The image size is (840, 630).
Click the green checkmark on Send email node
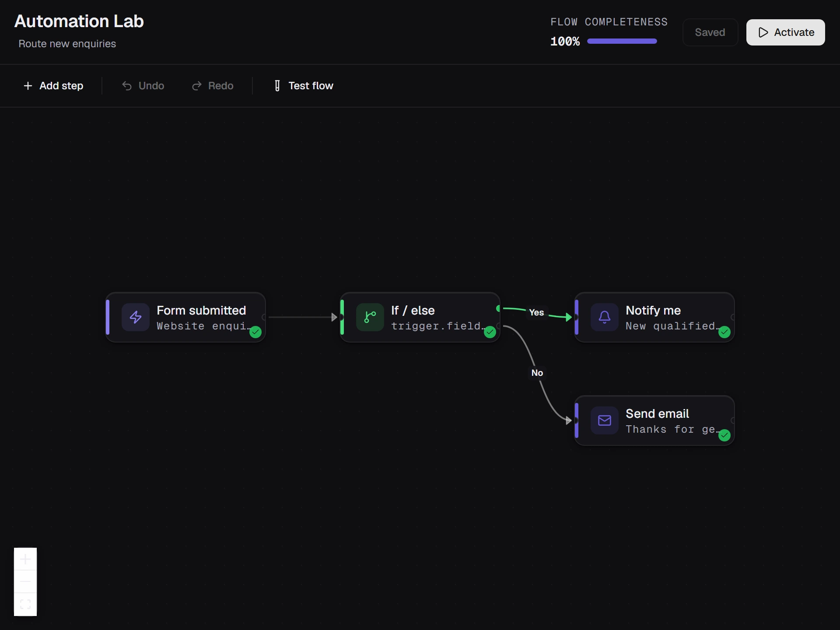(724, 435)
